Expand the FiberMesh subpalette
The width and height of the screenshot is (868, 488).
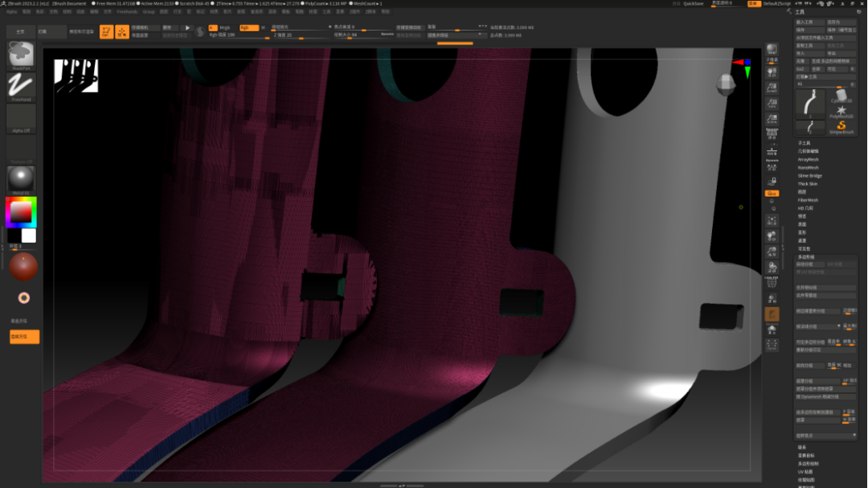coord(808,200)
